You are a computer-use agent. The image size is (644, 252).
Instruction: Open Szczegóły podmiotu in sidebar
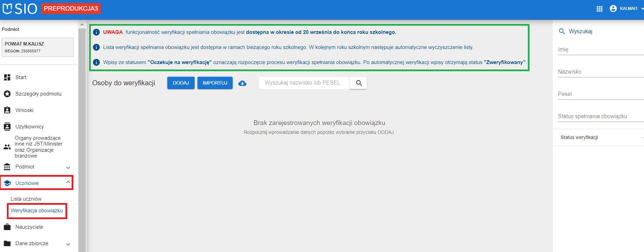[38, 94]
